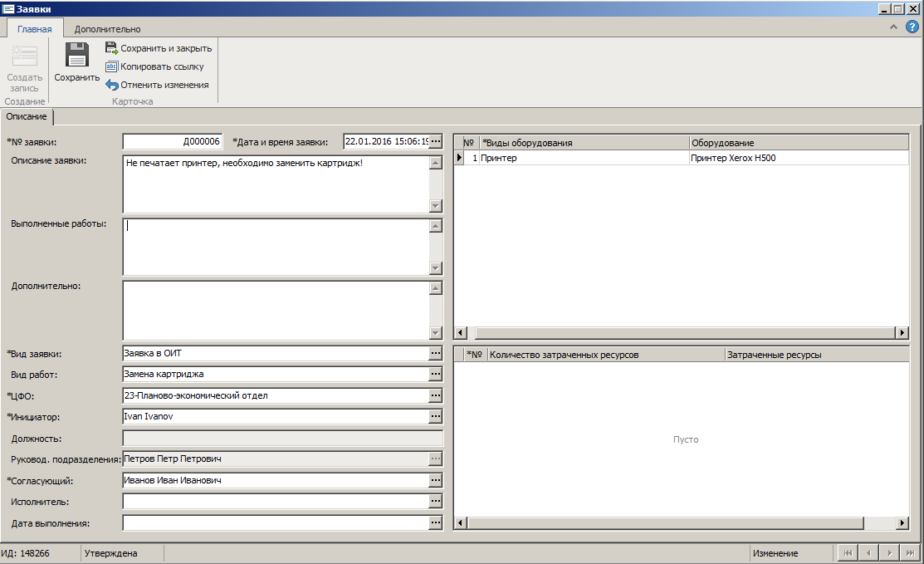The height and width of the screenshot is (564, 924).
Task: Click the Undo changes arrow icon
Action: (111, 85)
